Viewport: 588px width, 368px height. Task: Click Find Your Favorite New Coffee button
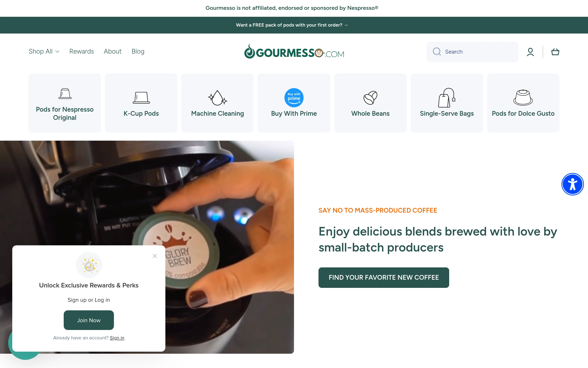(x=384, y=277)
